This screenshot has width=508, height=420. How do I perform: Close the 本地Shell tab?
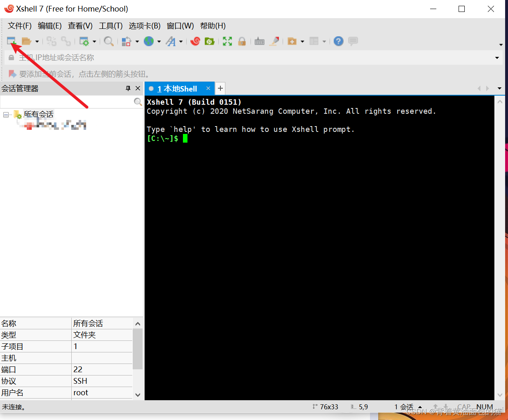(x=208, y=88)
